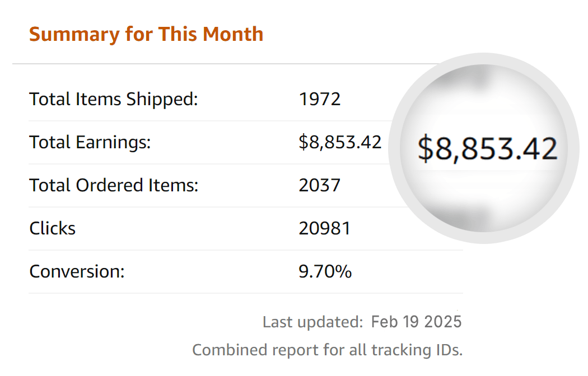Select the Clicks row label
Viewport: 588px width, 376px height.
[x=53, y=228]
